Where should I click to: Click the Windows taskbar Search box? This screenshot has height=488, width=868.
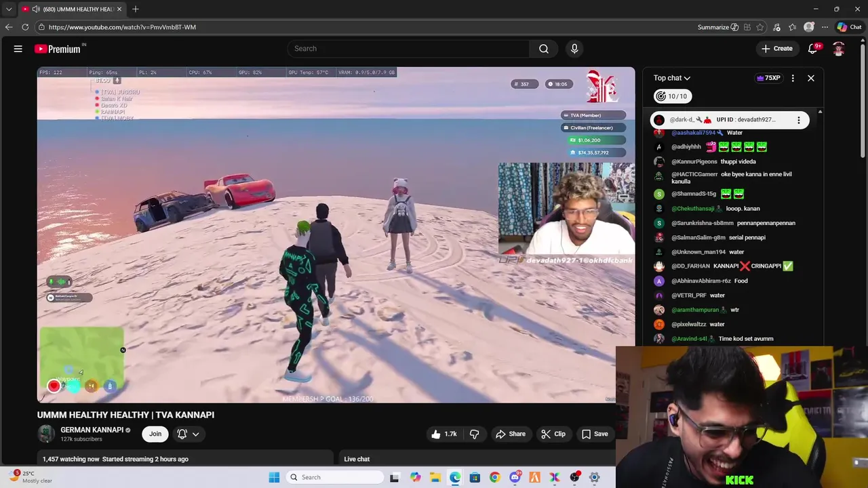(x=334, y=477)
